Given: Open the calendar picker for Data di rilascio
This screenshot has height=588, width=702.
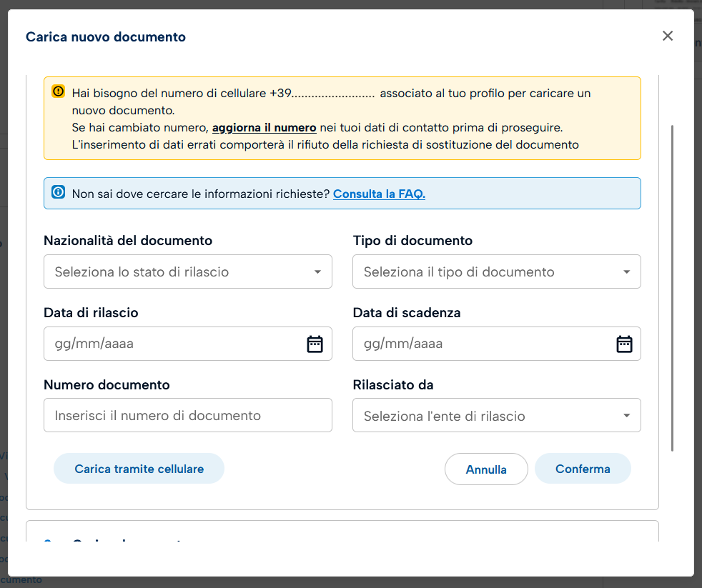Looking at the screenshot, I should pyautogui.click(x=315, y=344).
